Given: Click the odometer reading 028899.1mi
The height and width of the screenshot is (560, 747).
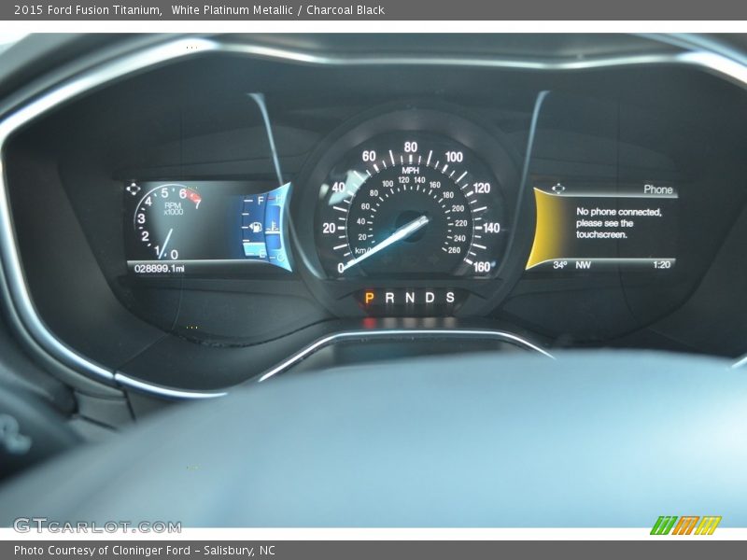Looking at the screenshot, I should (x=159, y=269).
